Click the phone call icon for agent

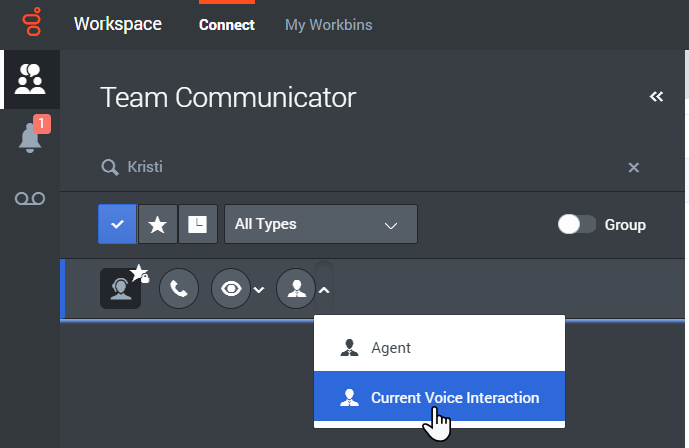point(178,289)
